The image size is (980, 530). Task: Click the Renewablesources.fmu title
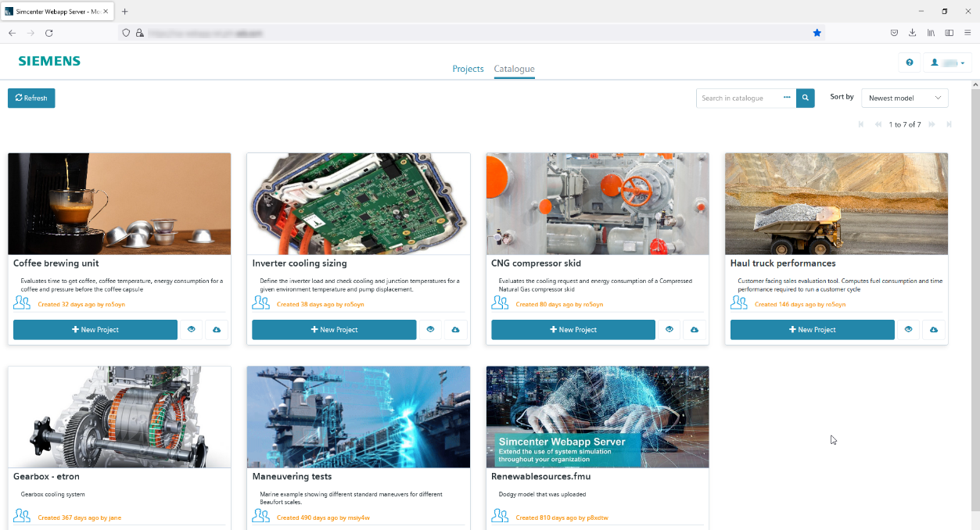pos(540,476)
